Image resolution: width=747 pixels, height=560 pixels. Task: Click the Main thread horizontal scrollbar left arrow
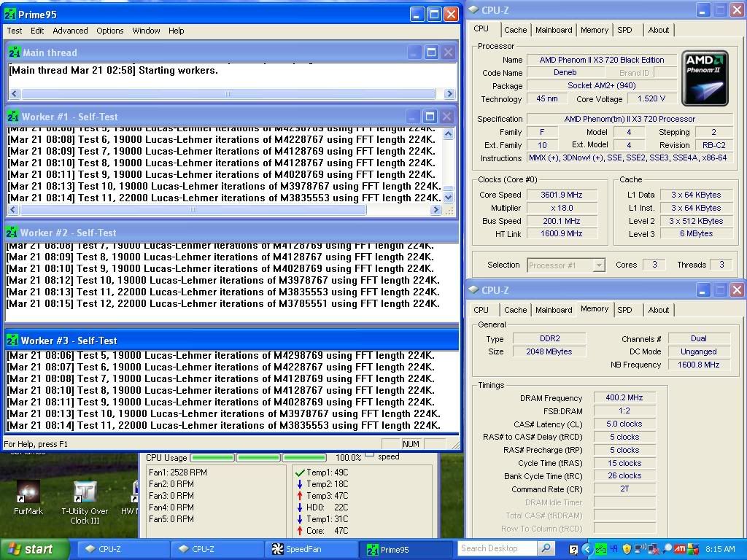[x=14, y=94]
